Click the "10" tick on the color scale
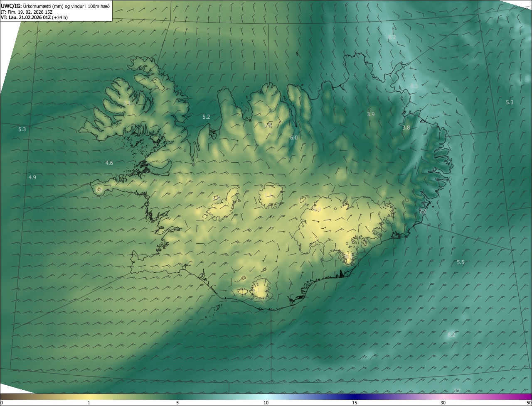 tap(266, 403)
